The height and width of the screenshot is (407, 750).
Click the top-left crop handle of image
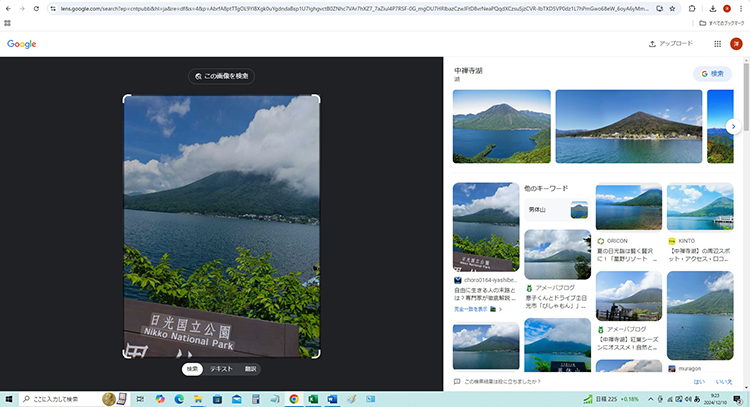[125, 97]
